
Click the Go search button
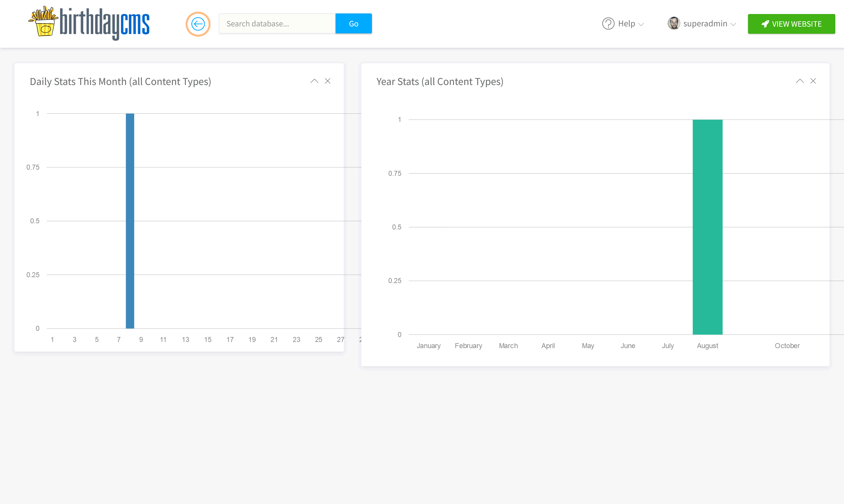coord(354,23)
